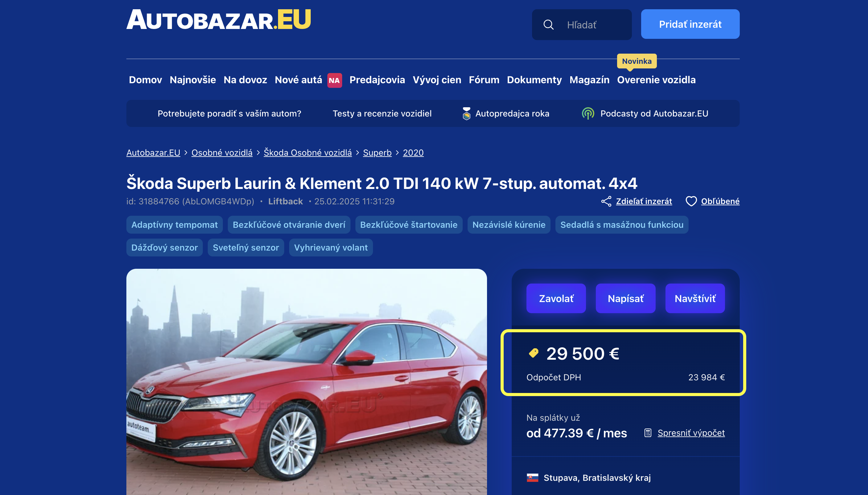This screenshot has height=495, width=868.
Task: Open Vývoj cien page
Action: point(437,80)
